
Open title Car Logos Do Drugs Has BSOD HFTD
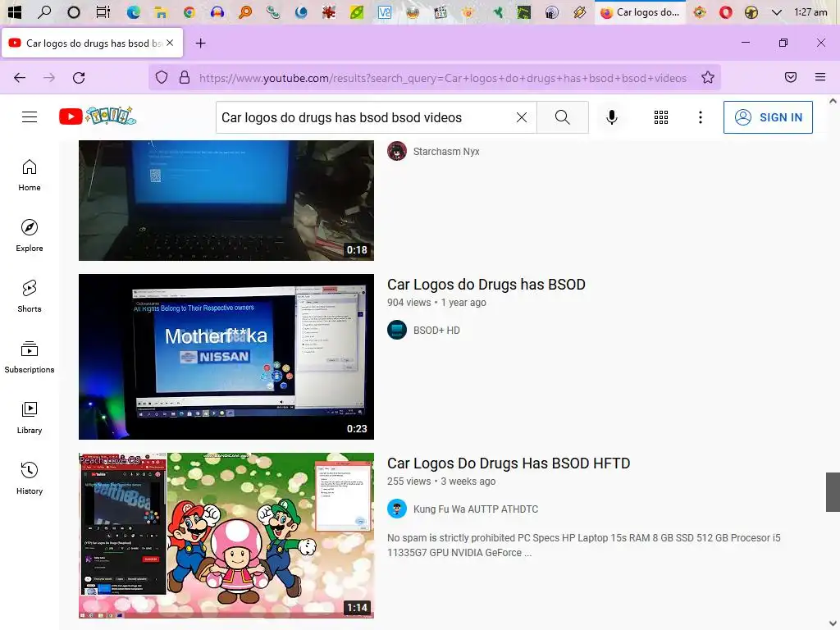point(509,463)
